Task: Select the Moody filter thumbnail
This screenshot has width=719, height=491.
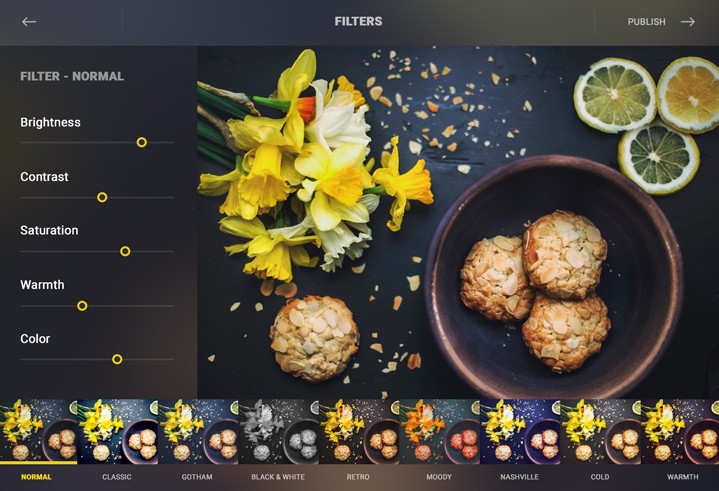Action: pos(440,431)
